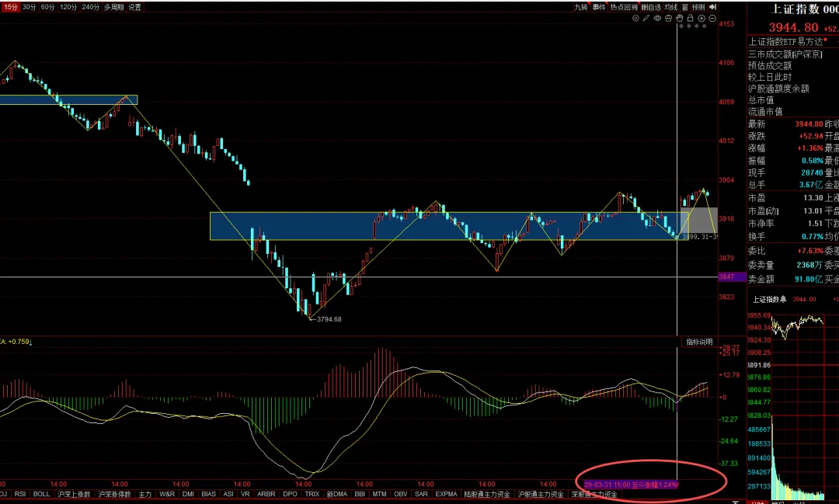839x504 pixels.
Task: Open the 设置 settings button
Action: [x=135, y=7]
